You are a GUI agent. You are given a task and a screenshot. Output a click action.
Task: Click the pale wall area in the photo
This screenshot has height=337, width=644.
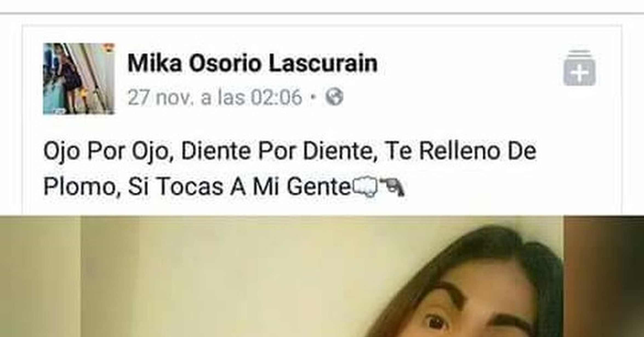[219, 276]
